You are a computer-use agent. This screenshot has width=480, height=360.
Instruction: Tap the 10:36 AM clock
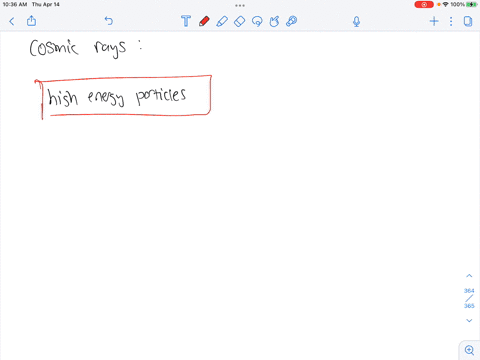pos(15,5)
